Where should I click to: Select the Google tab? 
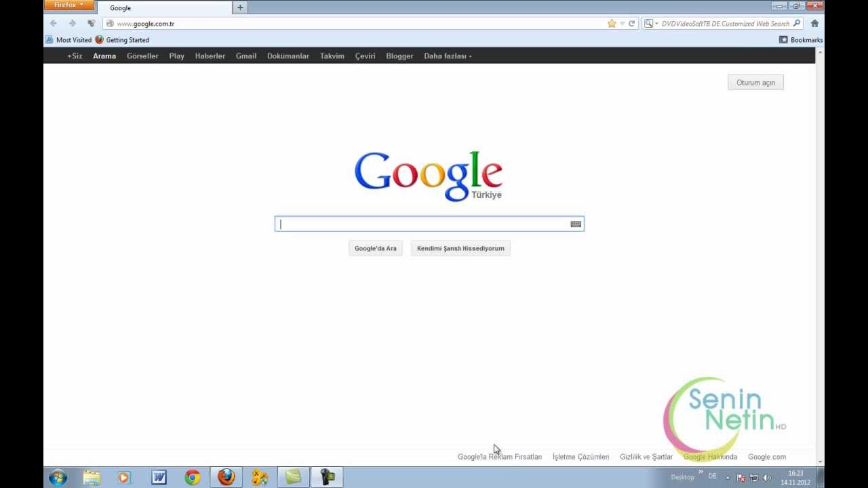pos(163,7)
